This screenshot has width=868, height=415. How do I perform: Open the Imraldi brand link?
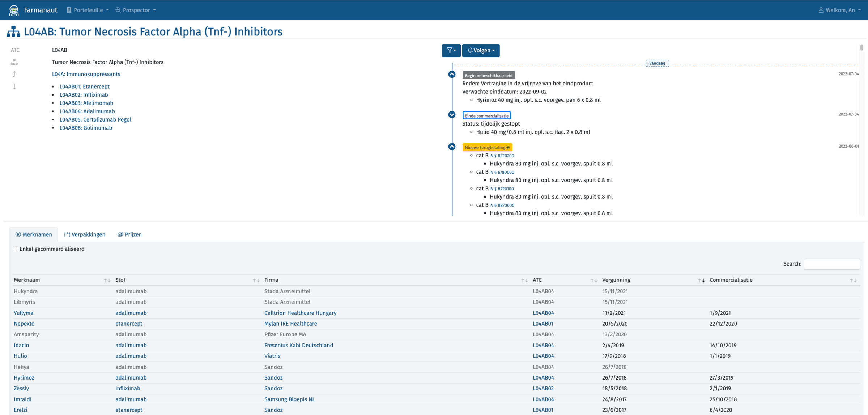(x=22, y=399)
